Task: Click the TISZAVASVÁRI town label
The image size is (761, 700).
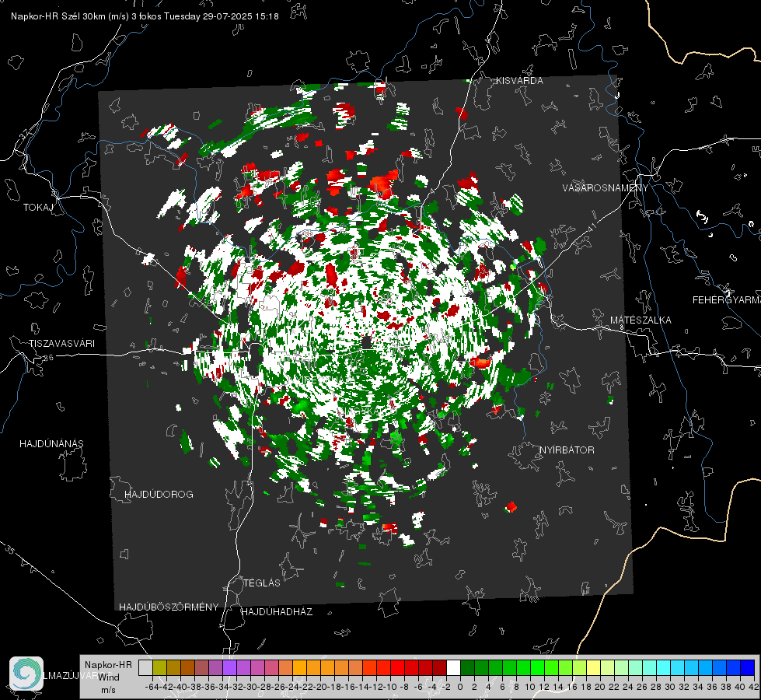Action: pyautogui.click(x=61, y=344)
